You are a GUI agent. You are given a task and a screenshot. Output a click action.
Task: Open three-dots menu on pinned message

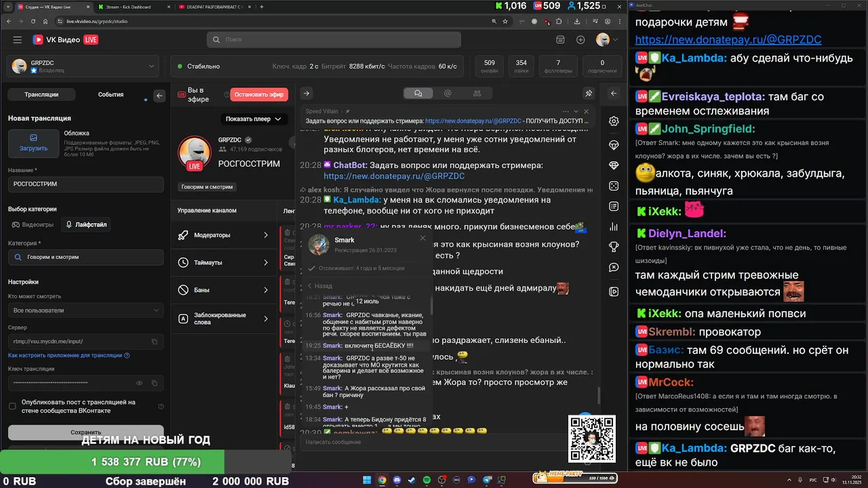pyautogui.click(x=564, y=111)
